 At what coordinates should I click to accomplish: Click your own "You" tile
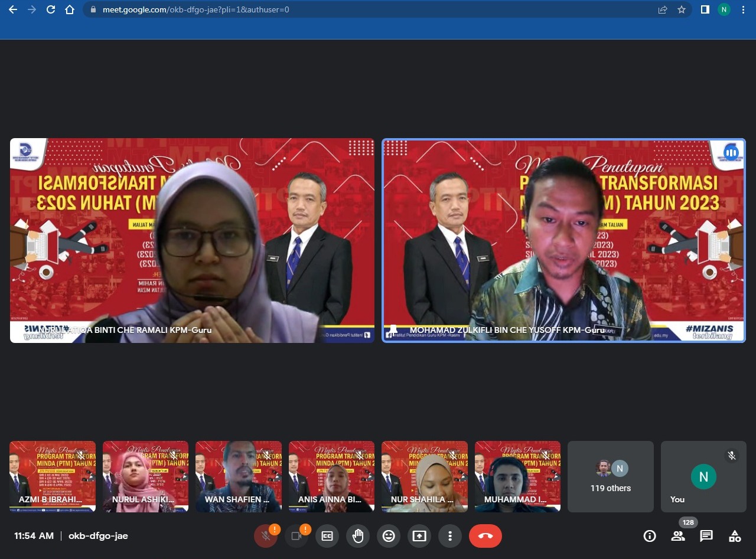pos(703,476)
